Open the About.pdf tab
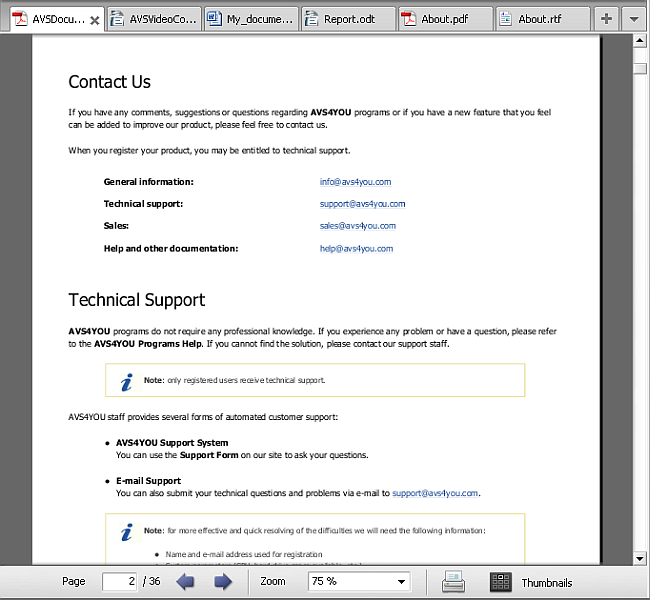This screenshot has height=600, width=650. [446, 19]
